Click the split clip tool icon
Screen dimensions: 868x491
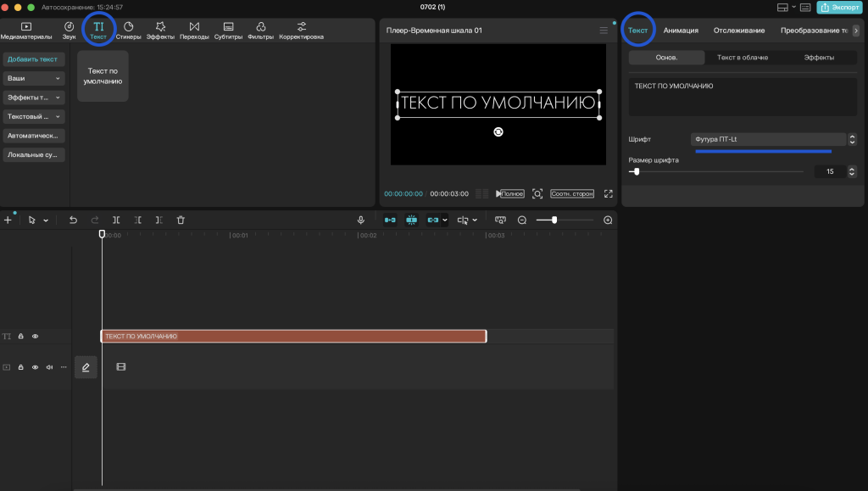tap(116, 220)
